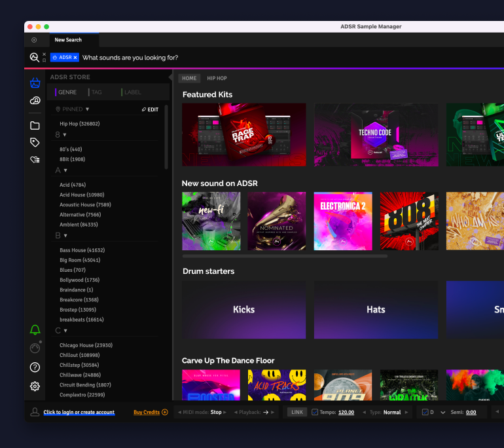
Task: Open the favorites list sidebar icon
Action: [35, 159]
